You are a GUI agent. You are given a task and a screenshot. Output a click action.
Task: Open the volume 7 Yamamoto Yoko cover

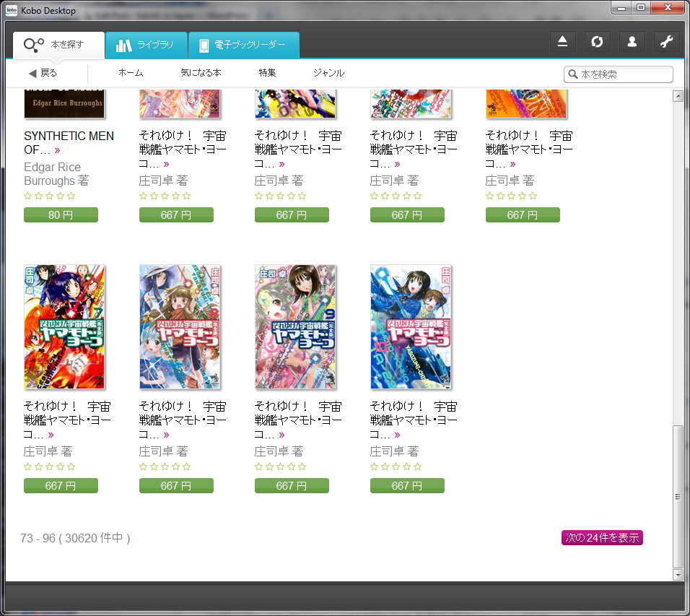pos(64,326)
